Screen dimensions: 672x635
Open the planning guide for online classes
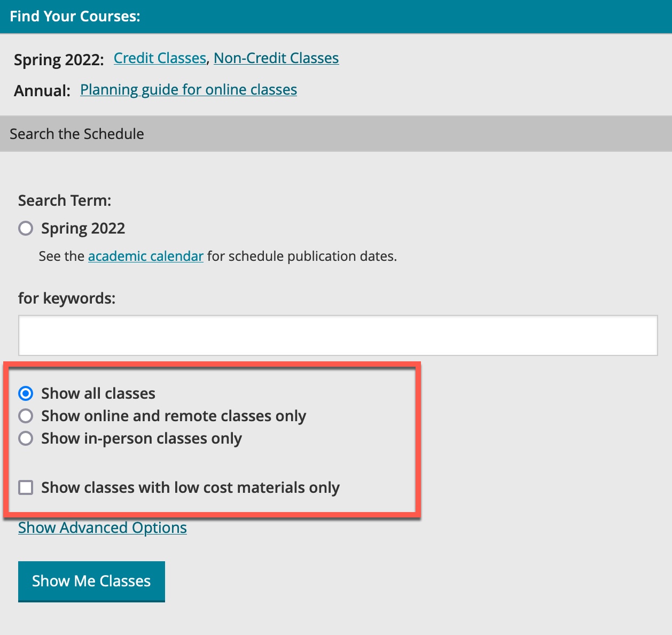pos(188,89)
